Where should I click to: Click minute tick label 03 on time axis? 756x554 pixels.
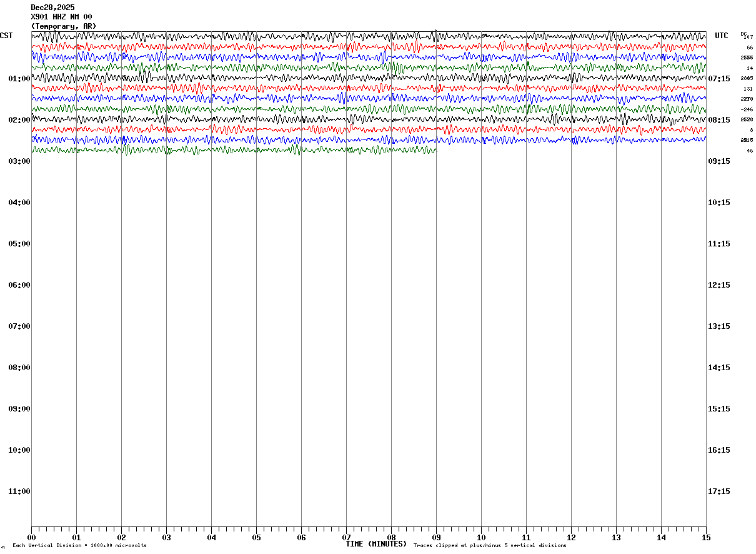[166, 537]
